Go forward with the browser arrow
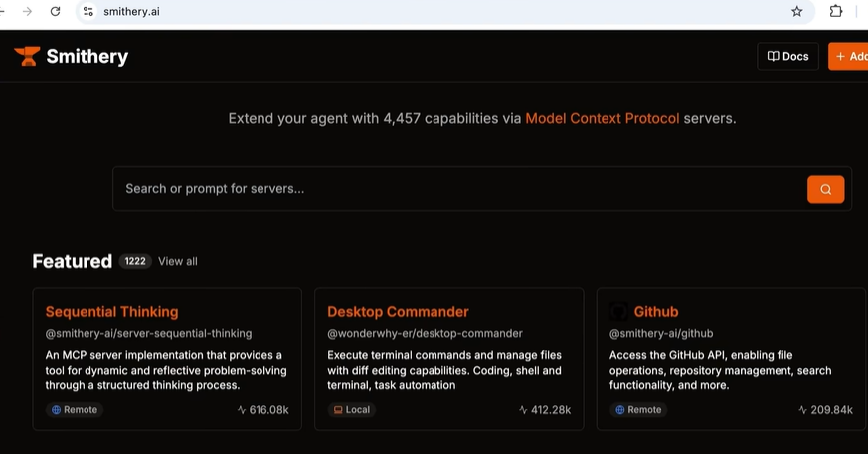Image resolution: width=868 pixels, height=454 pixels. click(x=27, y=11)
